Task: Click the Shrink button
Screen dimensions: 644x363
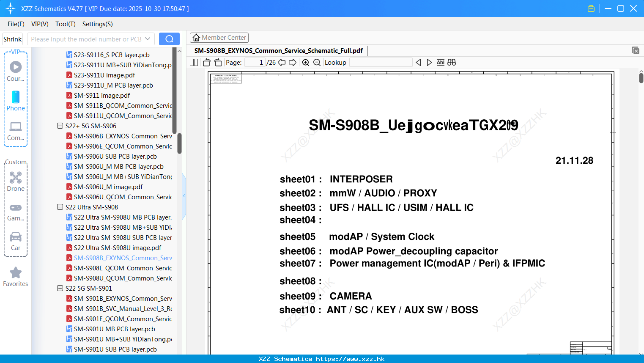Action: [13, 39]
